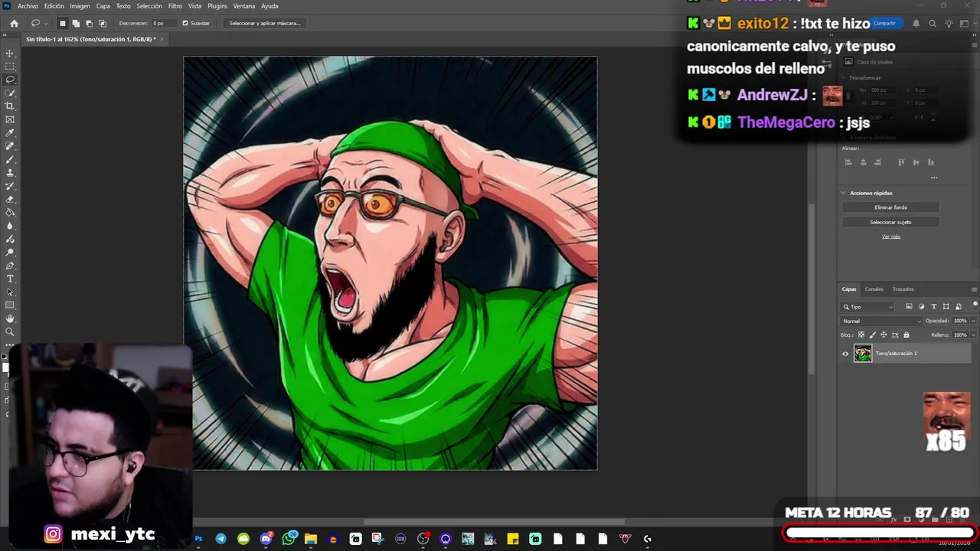Viewport: 980px width, 551px height.
Task: Choose Intersect with selection mode icon
Action: pyautogui.click(x=103, y=23)
